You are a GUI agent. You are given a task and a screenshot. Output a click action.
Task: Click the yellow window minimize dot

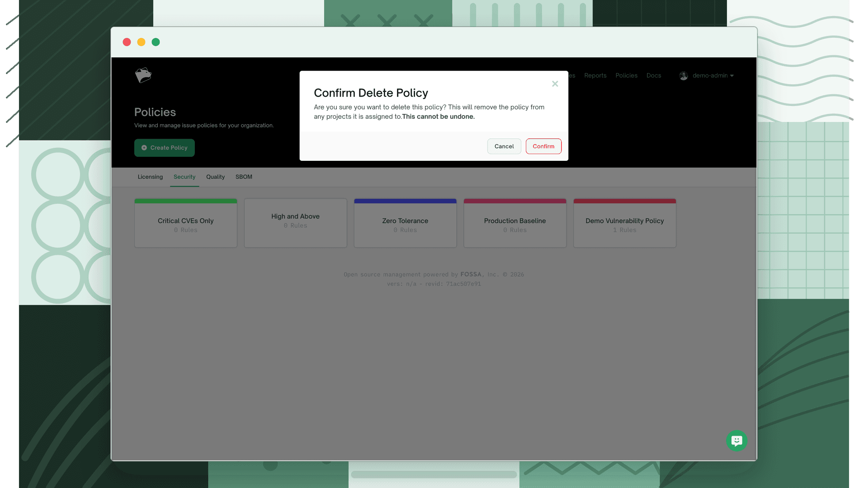[141, 42]
